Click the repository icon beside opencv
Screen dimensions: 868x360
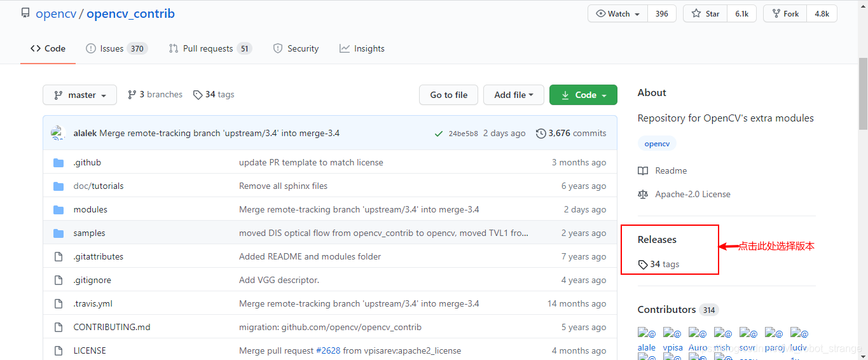point(25,13)
